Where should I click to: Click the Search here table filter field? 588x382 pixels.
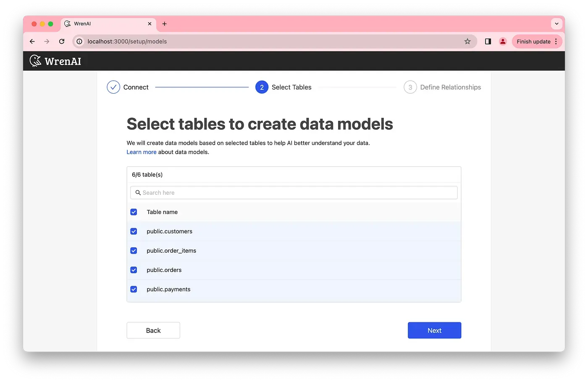[294, 193]
